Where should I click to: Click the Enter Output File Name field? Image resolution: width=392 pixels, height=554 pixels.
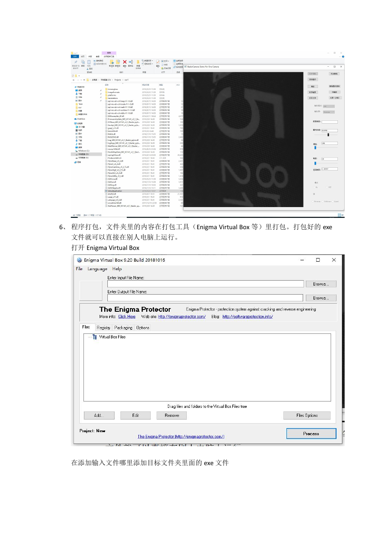pyautogui.click(x=205, y=298)
